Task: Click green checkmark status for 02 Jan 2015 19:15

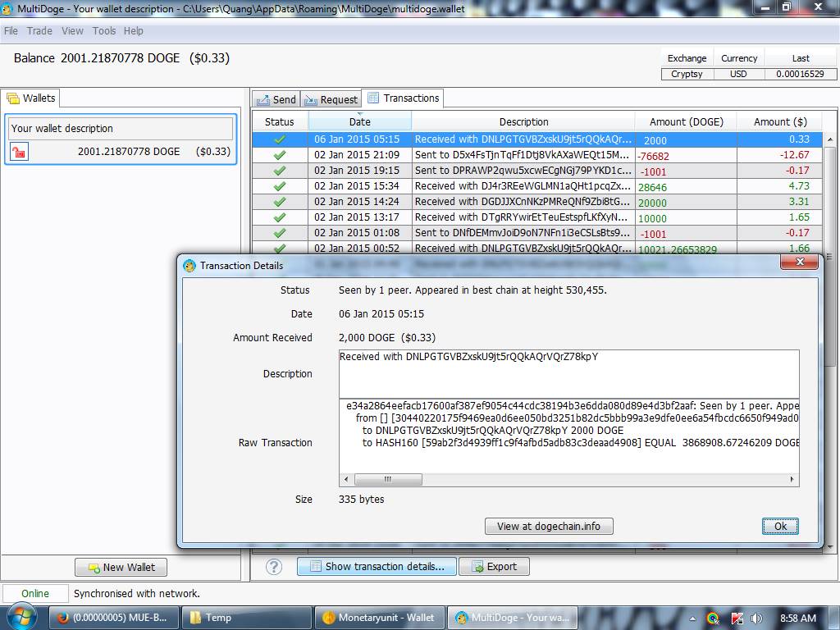Action: tap(279, 171)
